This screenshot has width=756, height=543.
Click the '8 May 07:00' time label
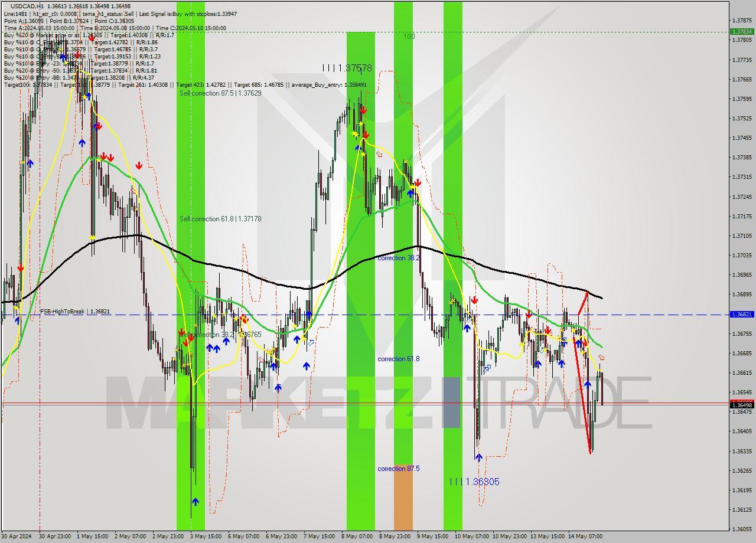[x=357, y=537]
